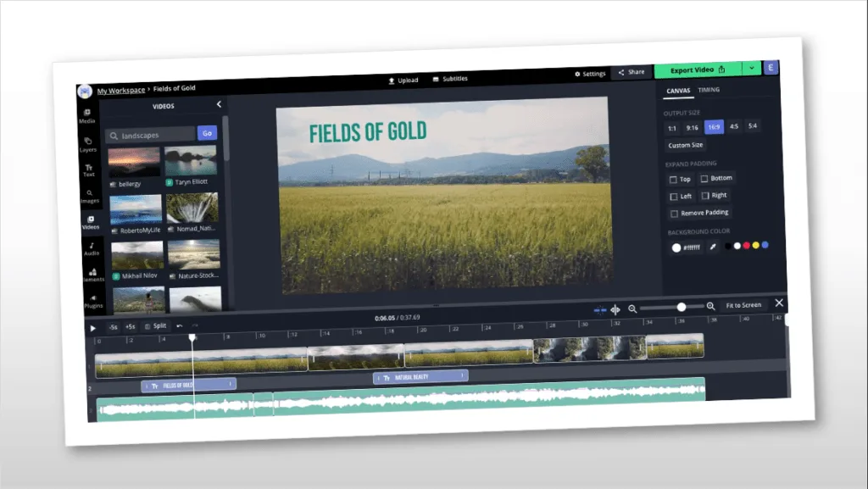Collapse the Videos panel with the chevron
The height and width of the screenshot is (489, 868).
tap(219, 104)
